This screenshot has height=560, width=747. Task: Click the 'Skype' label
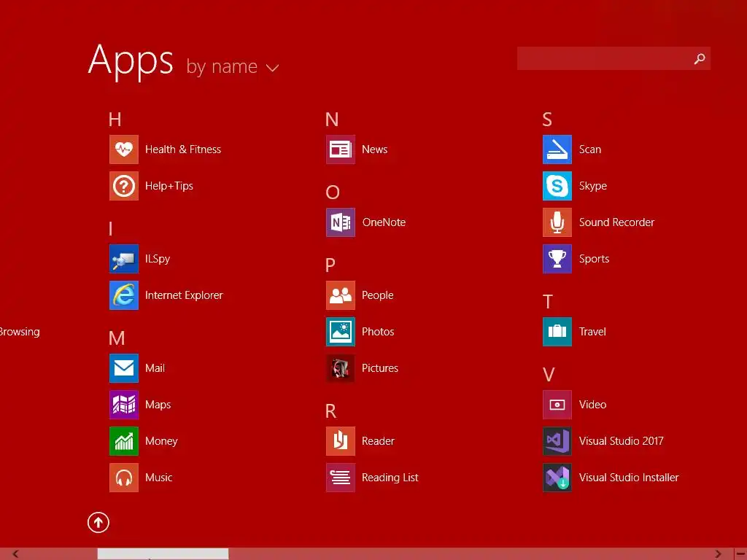[592, 186]
